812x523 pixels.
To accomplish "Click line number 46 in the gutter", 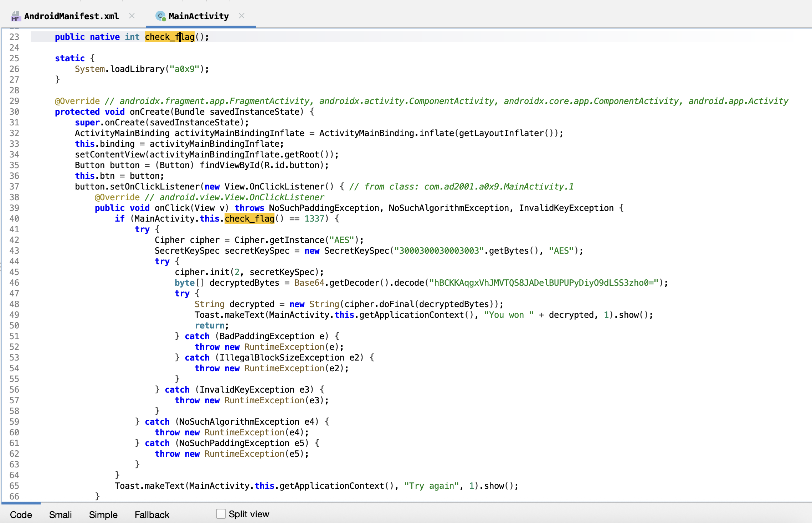I will (14, 283).
